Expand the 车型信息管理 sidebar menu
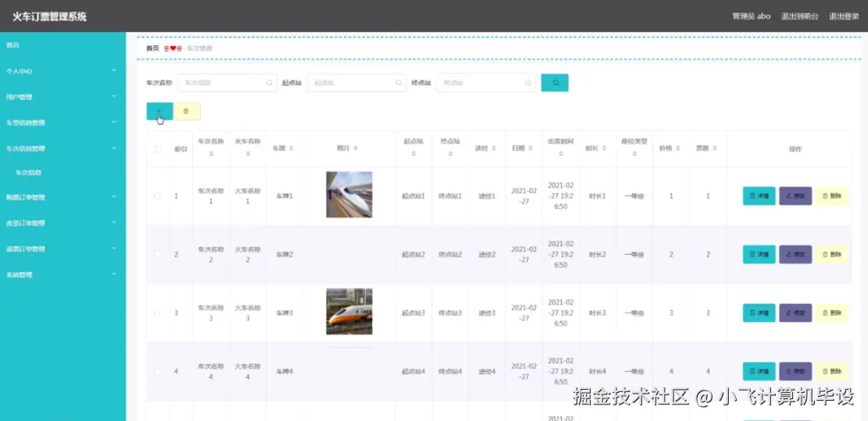Image resolution: width=868 pixels, height=421 pixels. 63,123
